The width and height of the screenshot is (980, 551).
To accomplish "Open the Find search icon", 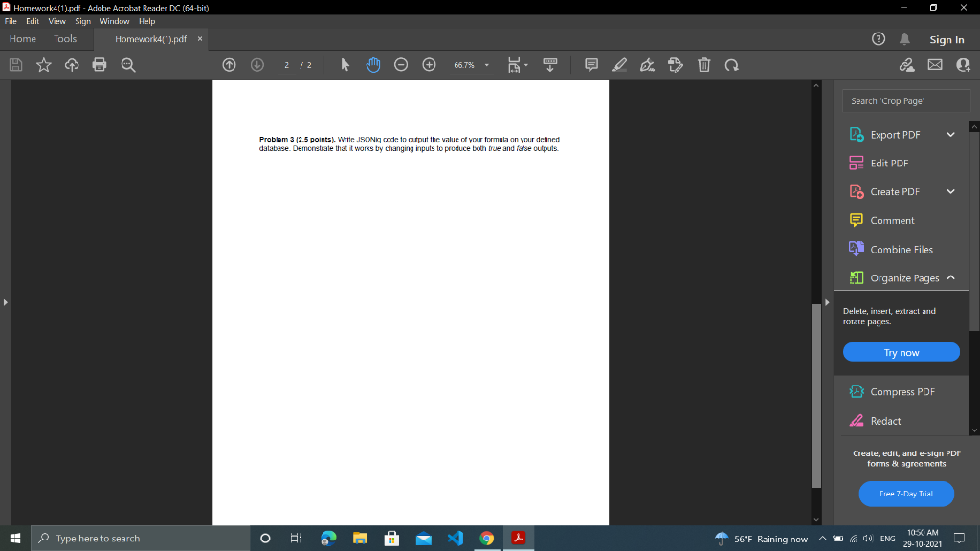I will pyautogui.click(x=128, y=64).
